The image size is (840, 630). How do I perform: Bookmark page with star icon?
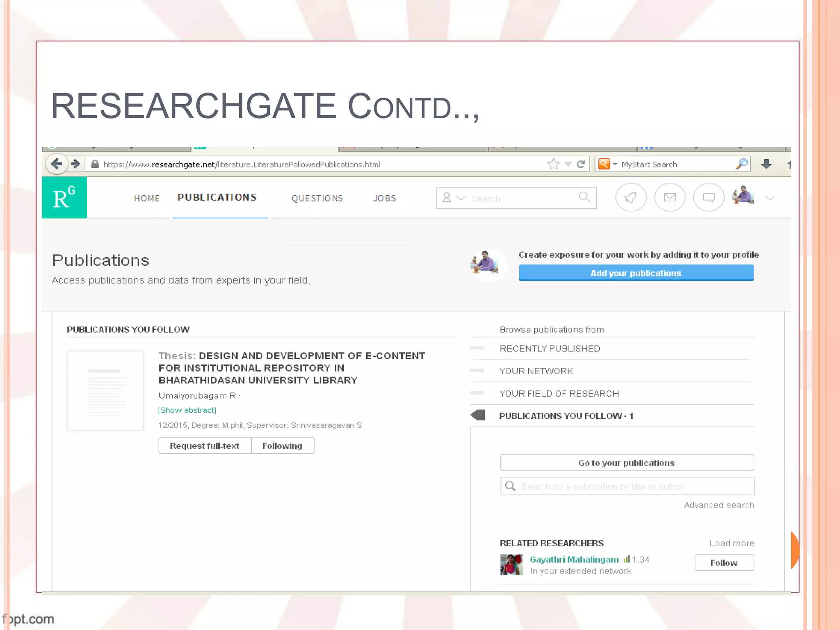pyautogui.click(x=553, y=164)
